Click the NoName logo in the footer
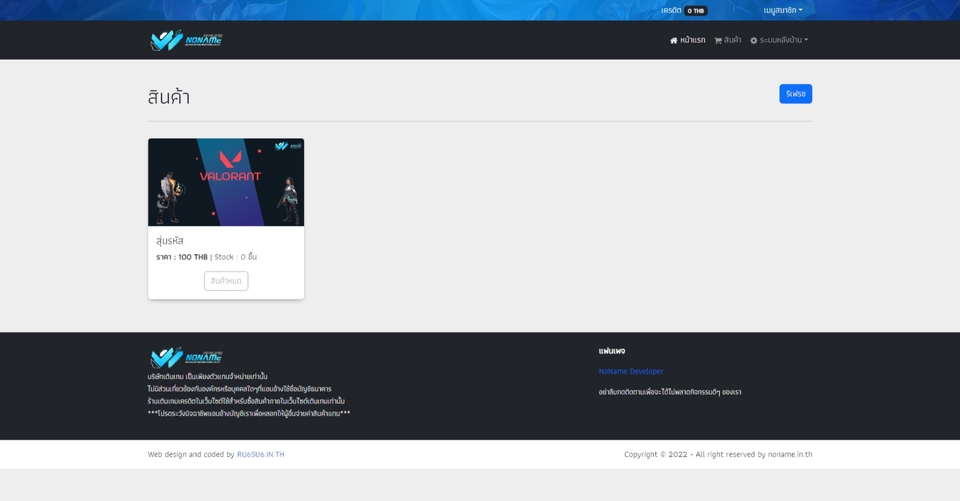This screenshot has height=501, width=960. [x=186, y=357]
